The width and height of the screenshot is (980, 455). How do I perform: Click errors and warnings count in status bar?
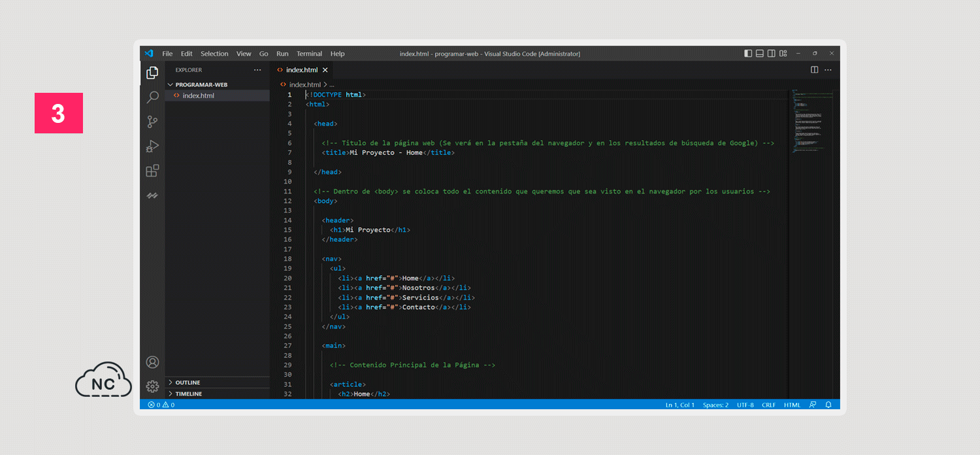pyautogui.click(x=161, y=405)
